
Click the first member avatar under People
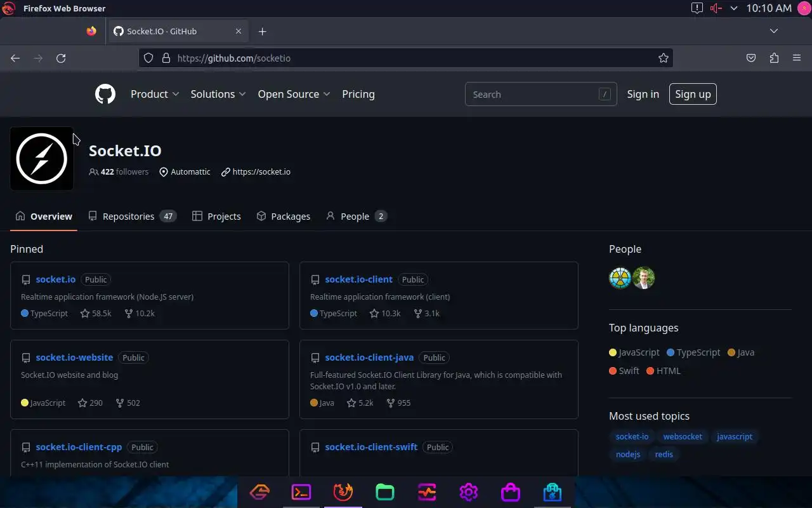pos(620,277)
